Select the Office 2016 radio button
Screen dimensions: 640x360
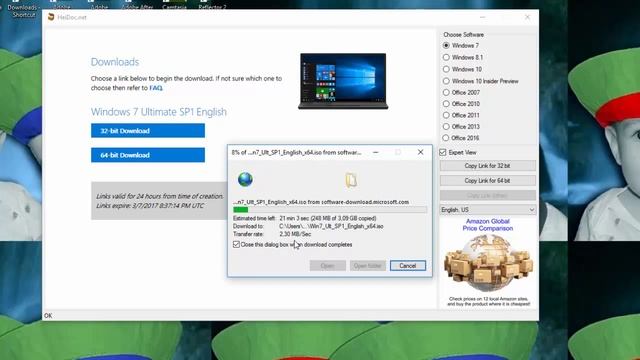coord(446,138)
